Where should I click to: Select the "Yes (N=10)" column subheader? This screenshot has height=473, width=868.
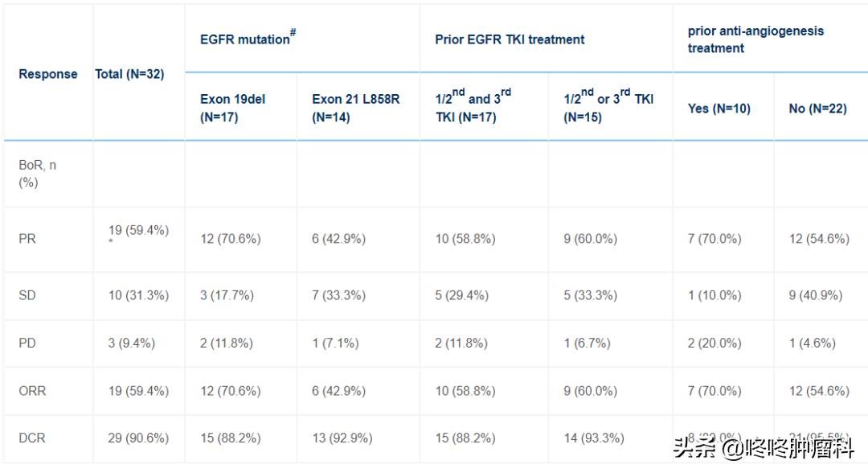click(x=719, y=109)
